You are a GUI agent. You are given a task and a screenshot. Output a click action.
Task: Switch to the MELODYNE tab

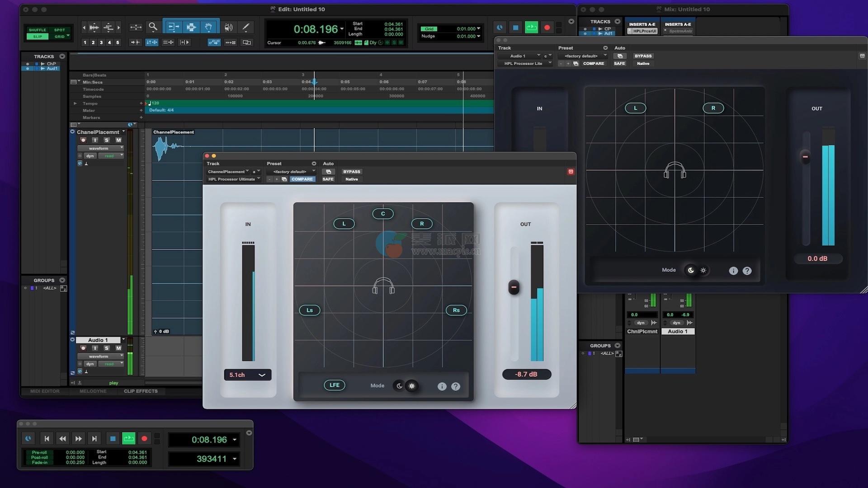coord(93,391)
